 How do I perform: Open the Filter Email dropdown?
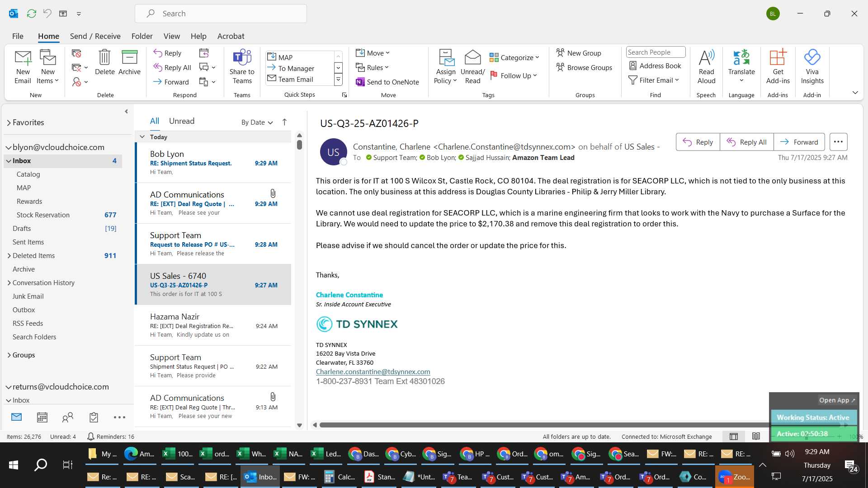tap(654, 80)
